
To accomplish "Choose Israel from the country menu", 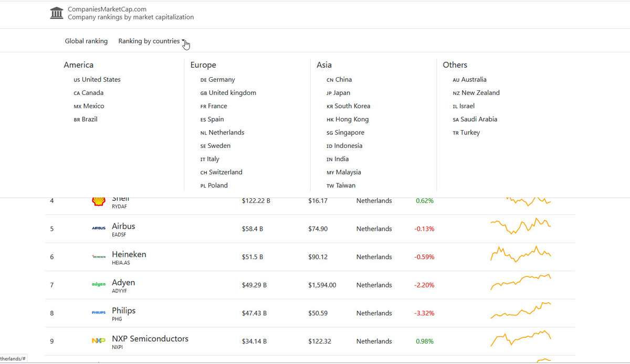I will 464,106.
